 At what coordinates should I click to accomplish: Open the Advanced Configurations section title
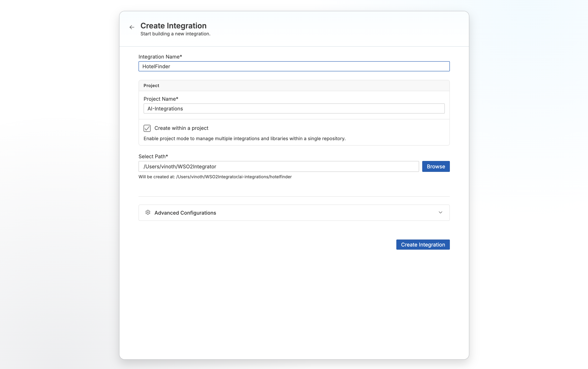pos(185,213)
